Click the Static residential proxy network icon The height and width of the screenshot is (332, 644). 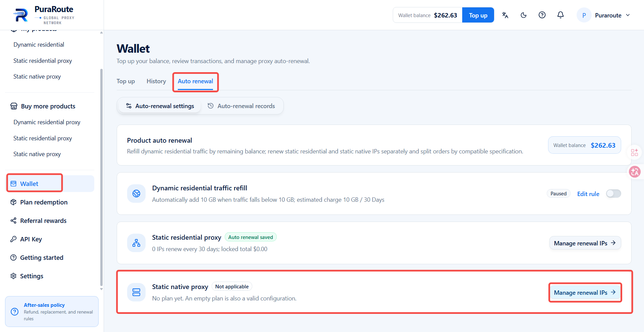pyautogui.click(x=136, y=243)
